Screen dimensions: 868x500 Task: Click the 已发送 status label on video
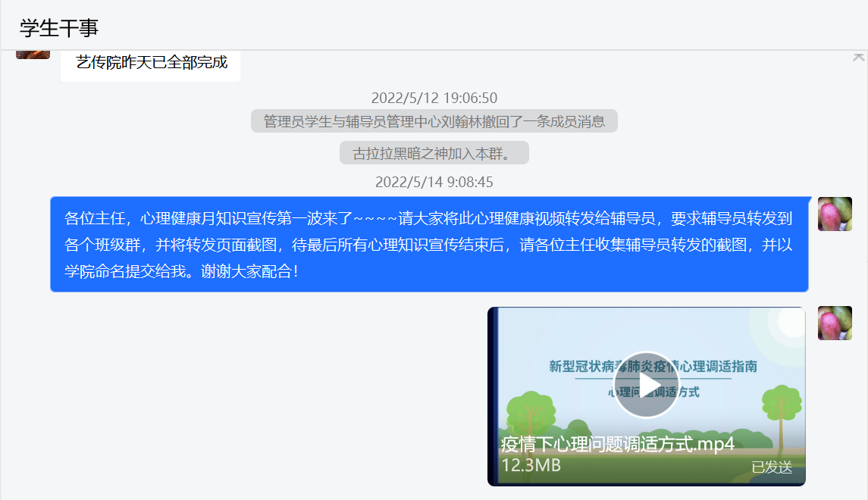click(x=771, y=467)
